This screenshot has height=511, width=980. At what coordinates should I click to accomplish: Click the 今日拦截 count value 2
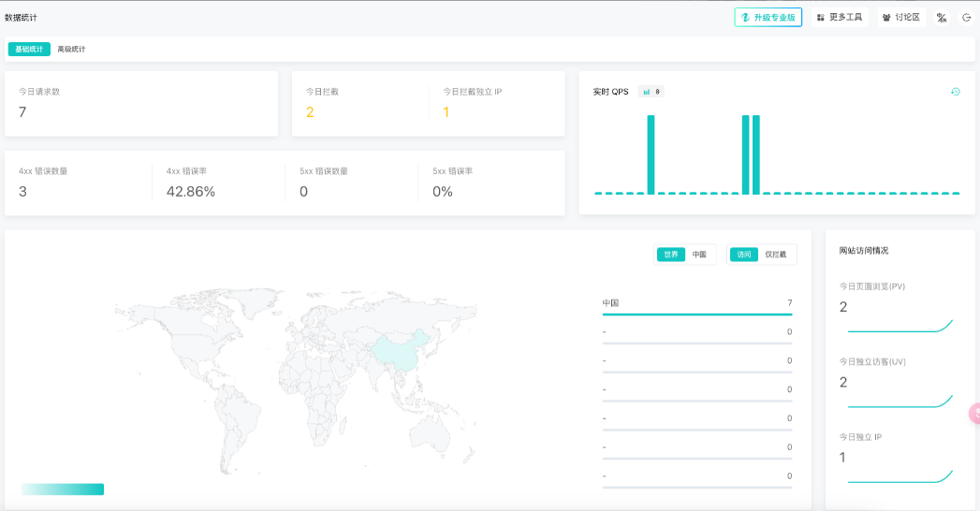310,112
